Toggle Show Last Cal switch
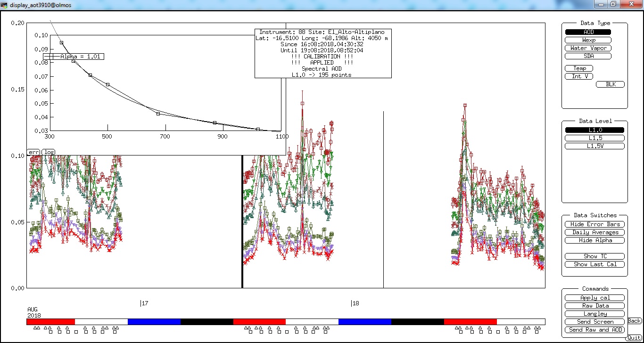Screen dimensions: 644x343 [595, 264]
